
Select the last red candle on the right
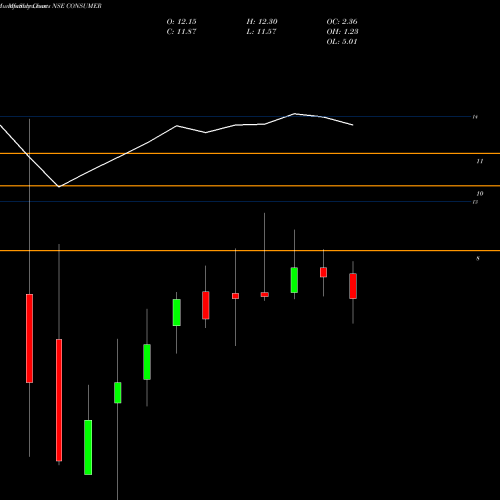[x=353, y=286]
